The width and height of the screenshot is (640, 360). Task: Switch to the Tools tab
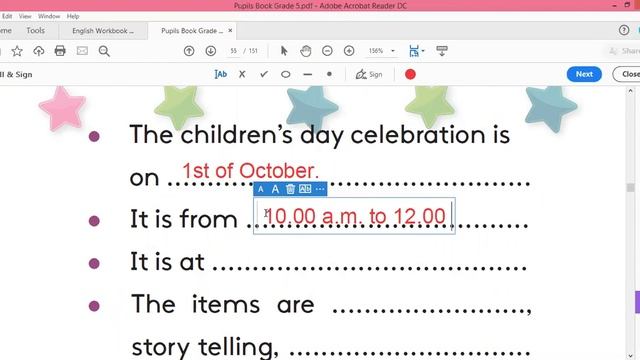(x=36, y=31)
